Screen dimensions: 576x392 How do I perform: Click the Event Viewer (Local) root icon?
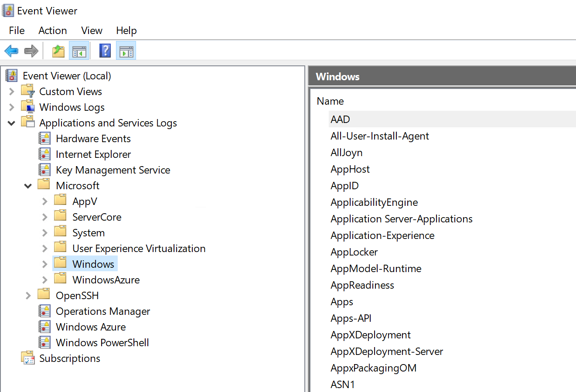click(x=11, y=75)
